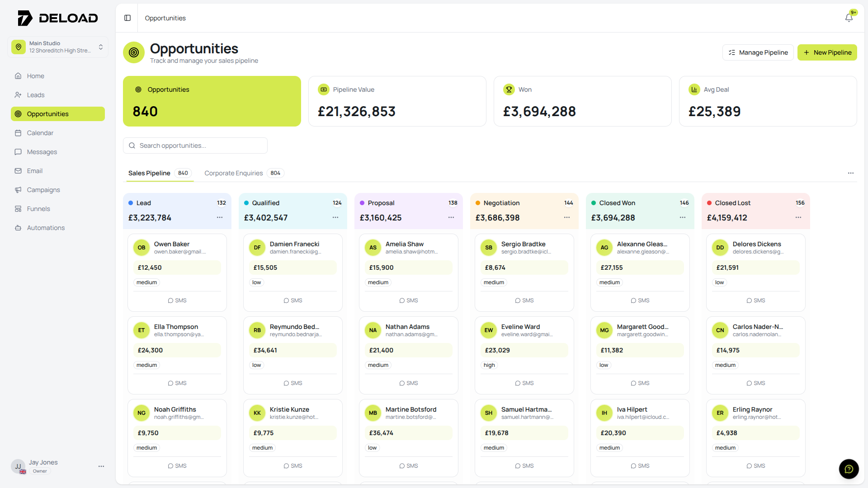
Task: Go to Leads in the sidebar
Action: [58, 95]
